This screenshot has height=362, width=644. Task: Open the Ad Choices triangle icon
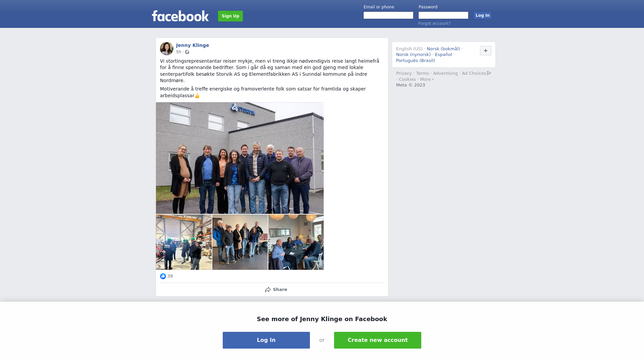[x=489, y=73]
